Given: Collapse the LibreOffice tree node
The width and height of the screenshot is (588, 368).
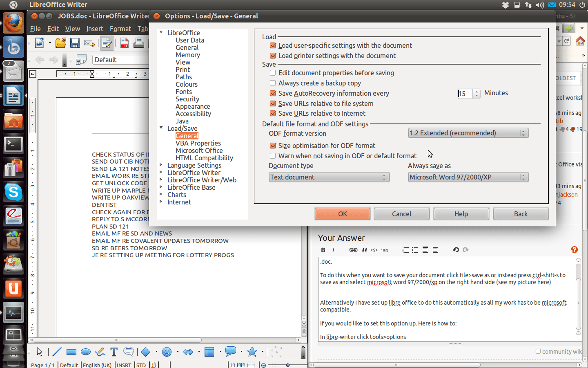Looking at the screenshot, I should point(161,32).
